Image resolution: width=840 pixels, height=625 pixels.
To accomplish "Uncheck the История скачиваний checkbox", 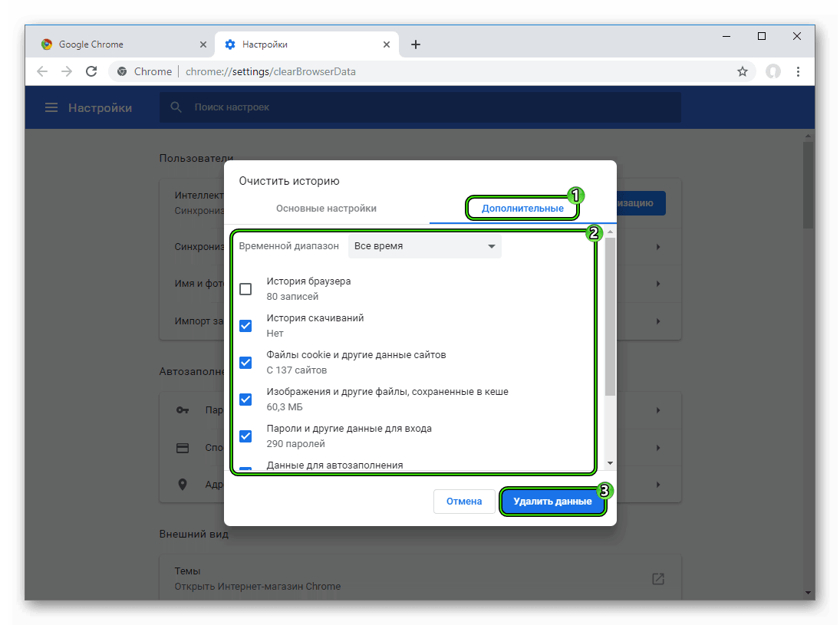I will click(x=245, y=326).
